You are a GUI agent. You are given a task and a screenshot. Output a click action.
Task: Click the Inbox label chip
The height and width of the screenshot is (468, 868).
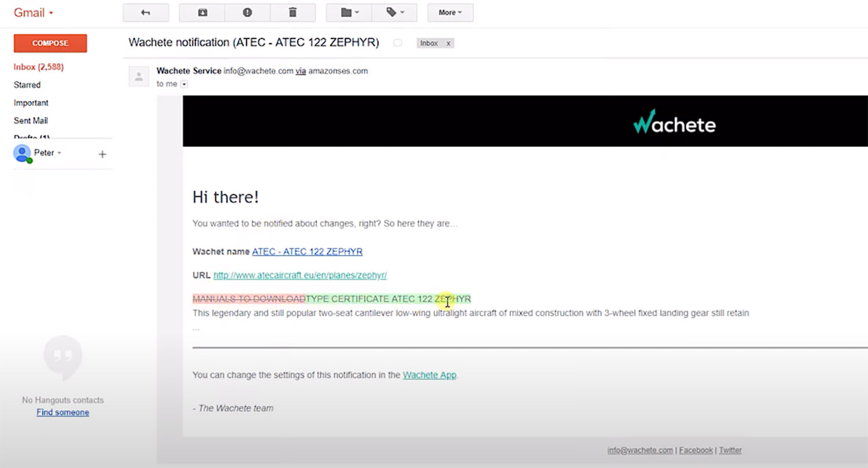(429, 43)
